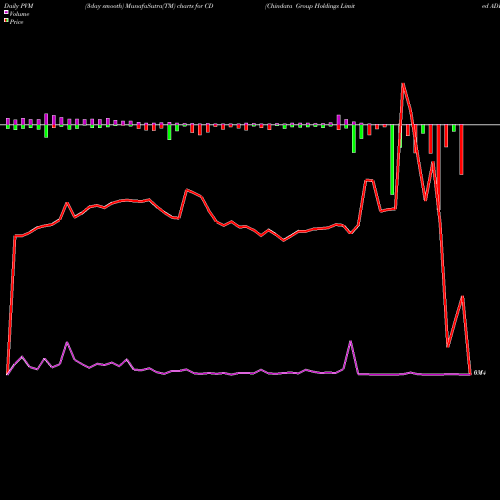Select the 'Volume' legend label
The height and width of the screenshot is (500, 500).
19,14
